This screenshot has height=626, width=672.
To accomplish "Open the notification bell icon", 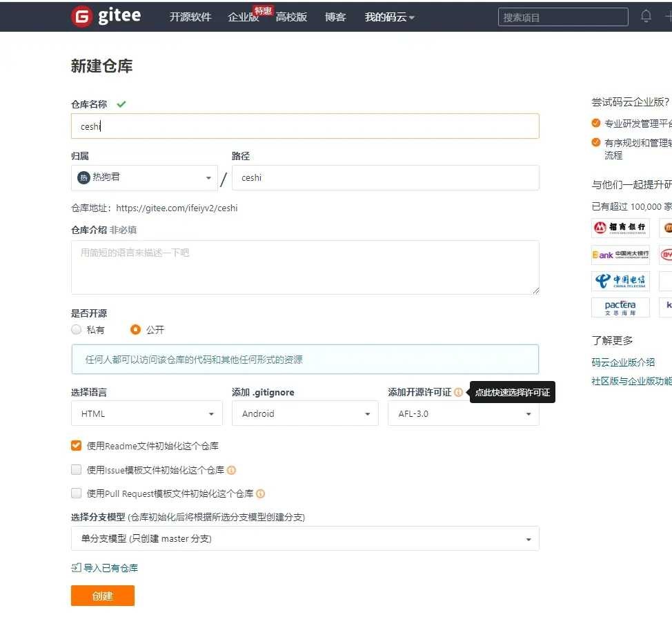I will pos(646,17).
